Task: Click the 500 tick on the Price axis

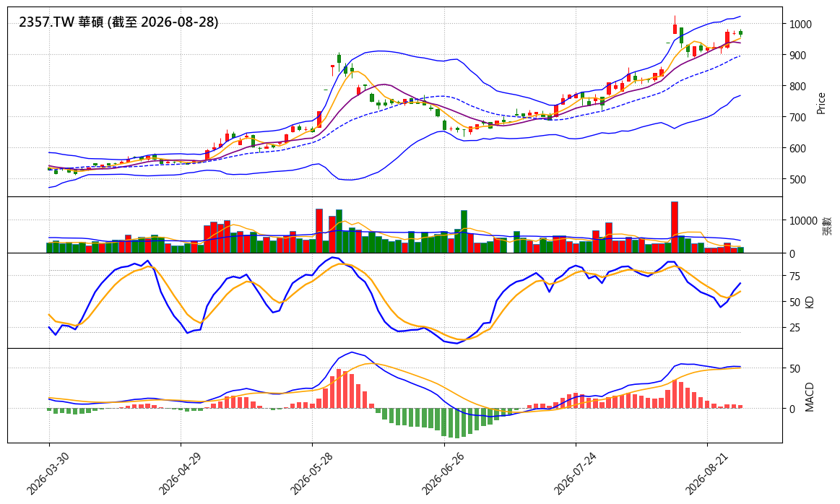Action: [x=797, y=179]
